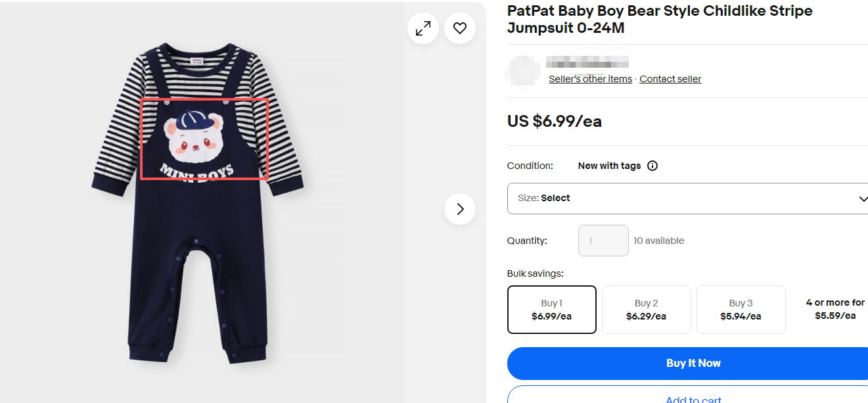Open condition info icon beside New with tags
Viewport: 868px width, 403px height.
652,166
